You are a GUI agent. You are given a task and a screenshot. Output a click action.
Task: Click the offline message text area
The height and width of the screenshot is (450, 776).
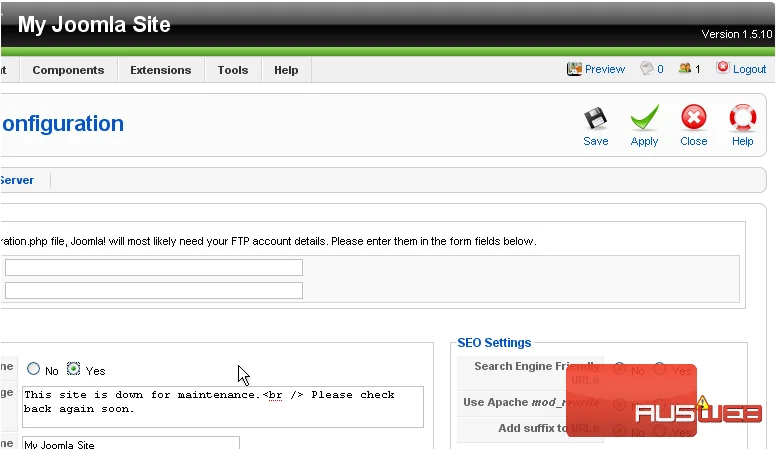(x=223, y=407)
